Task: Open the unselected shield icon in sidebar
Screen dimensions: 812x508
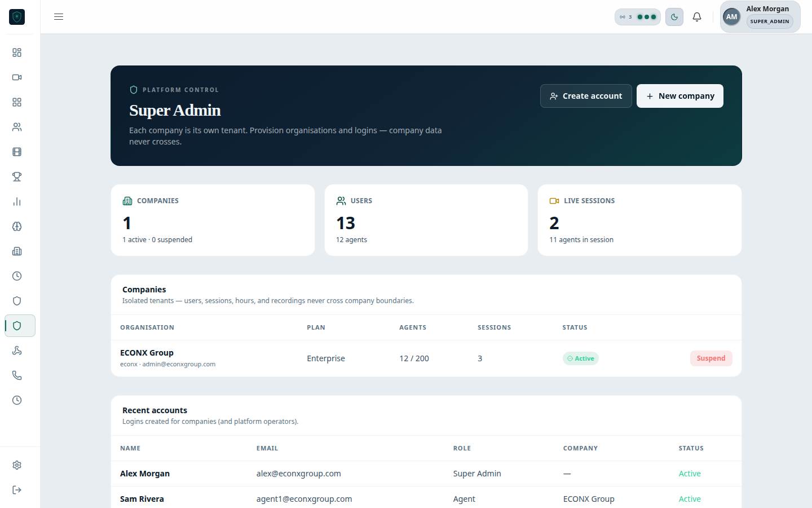Action: [x=17, y=301]
